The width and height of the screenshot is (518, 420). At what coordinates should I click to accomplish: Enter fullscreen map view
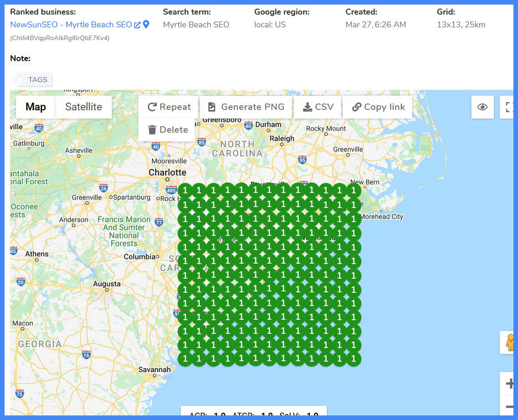tap(509, 107)
